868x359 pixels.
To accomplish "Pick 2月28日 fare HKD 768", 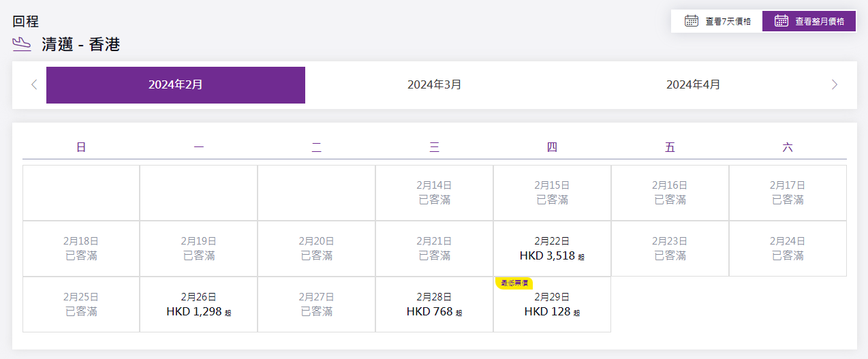I will pyautogui.click(x=434, y=305).
